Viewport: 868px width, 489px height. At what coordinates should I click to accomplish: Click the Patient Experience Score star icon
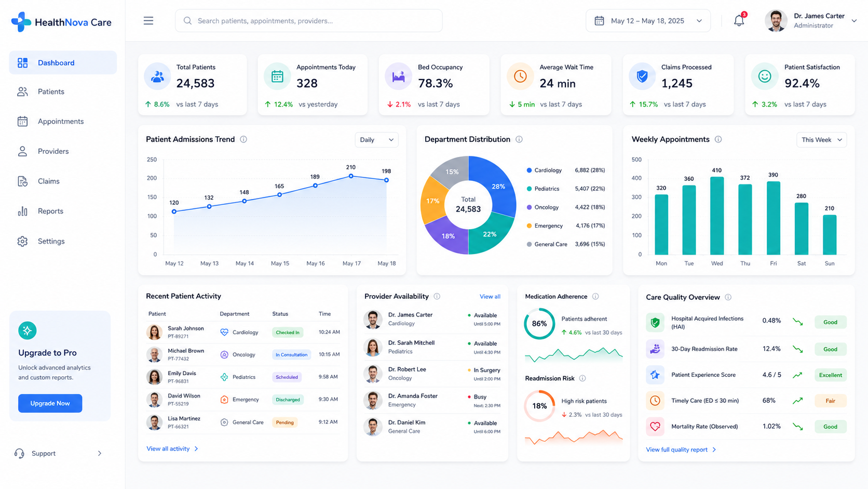[x=655, y=375]
